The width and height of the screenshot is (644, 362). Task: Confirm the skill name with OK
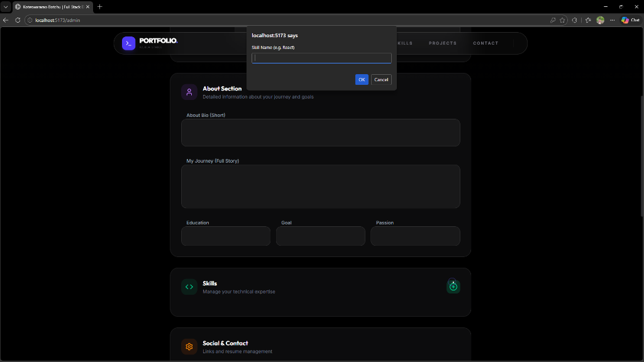click(x=362, y=79)
